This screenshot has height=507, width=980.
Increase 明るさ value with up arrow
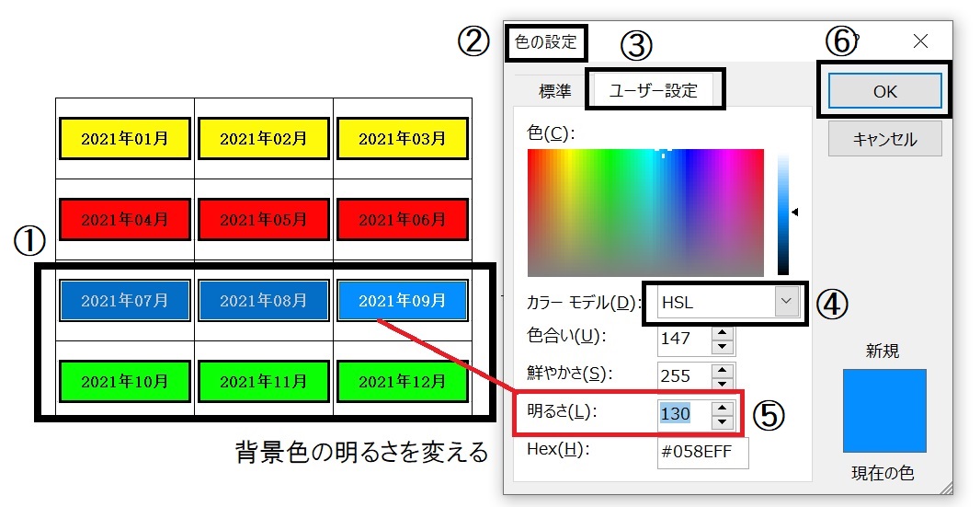(723, 408)
